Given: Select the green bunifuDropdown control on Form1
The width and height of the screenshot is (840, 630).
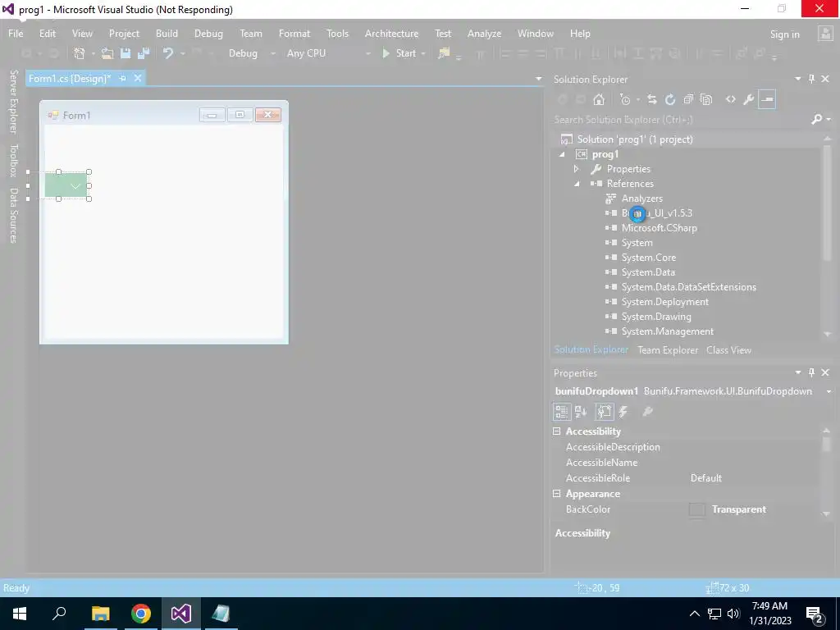Looking at the screenshot, I should 67,185.
